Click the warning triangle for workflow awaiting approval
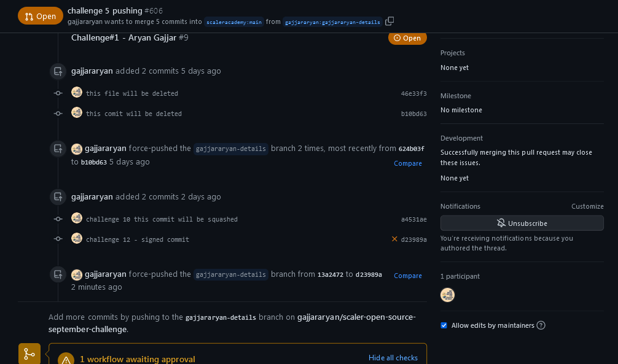618x364 pixels. point(66,358)
